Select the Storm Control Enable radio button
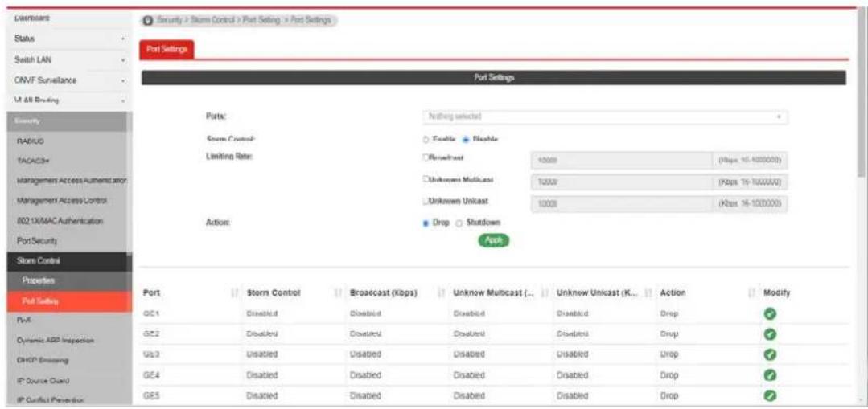 click(x=426, y=140)
